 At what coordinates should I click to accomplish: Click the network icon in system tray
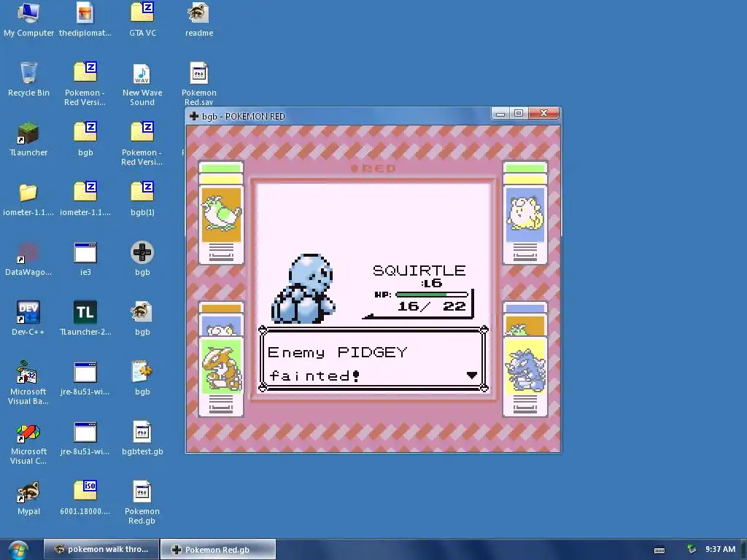[692, 550]
